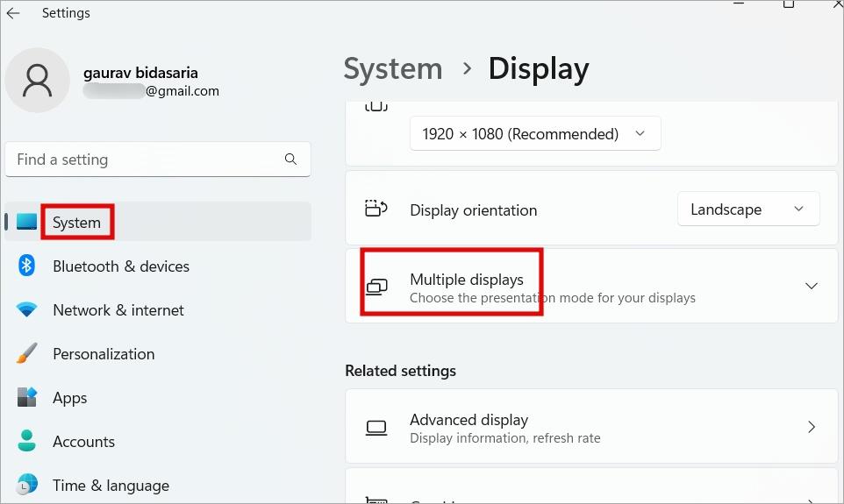This screenshot has height=504, width=844.
Task: Click the Accounts person icon in sidebar
Action: click(x=26, y=441)
